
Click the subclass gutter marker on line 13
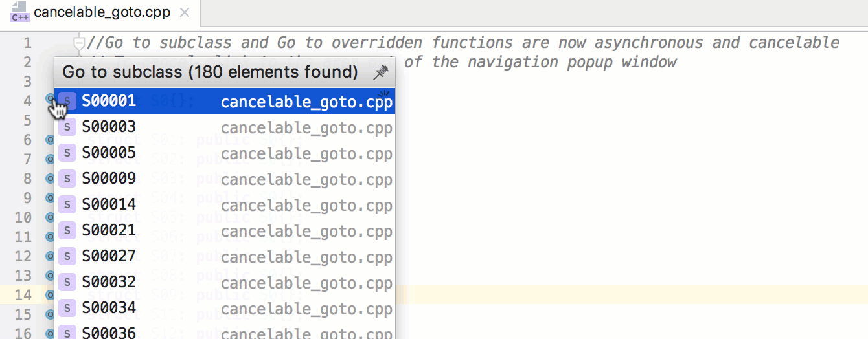[50, 275]
